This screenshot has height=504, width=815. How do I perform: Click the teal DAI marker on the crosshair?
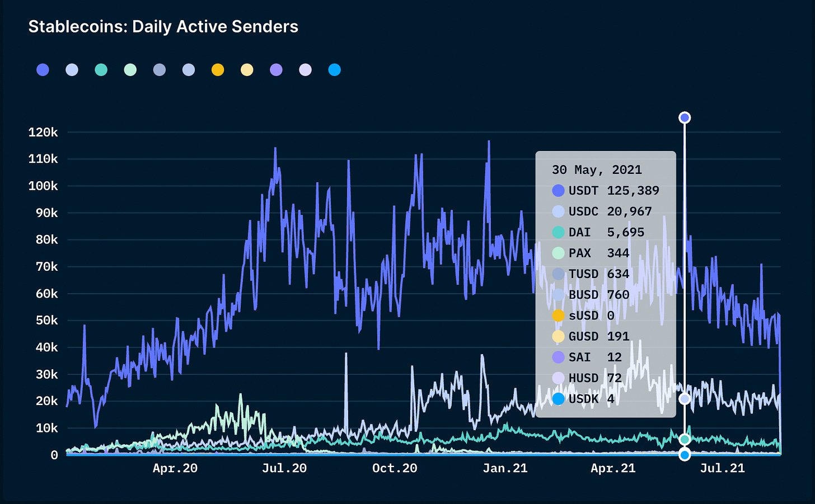[x=685, y=440]
